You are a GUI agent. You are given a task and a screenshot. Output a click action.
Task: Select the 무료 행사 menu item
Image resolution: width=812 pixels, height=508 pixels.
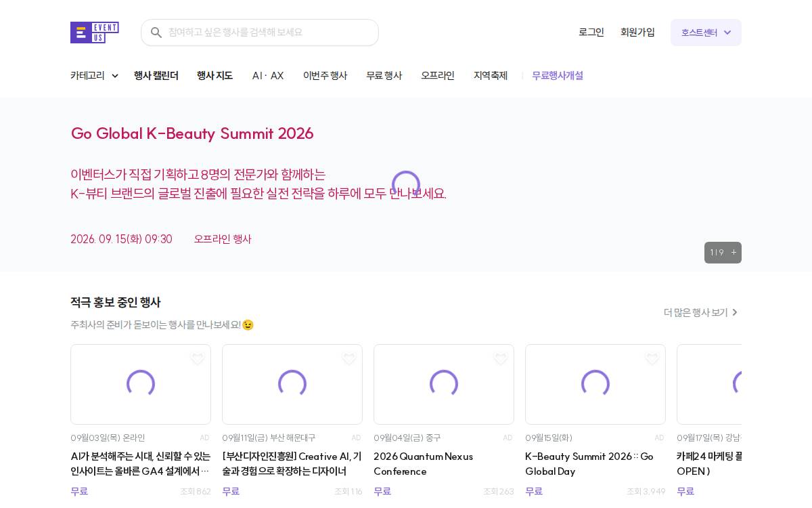[x=384, y=76]
